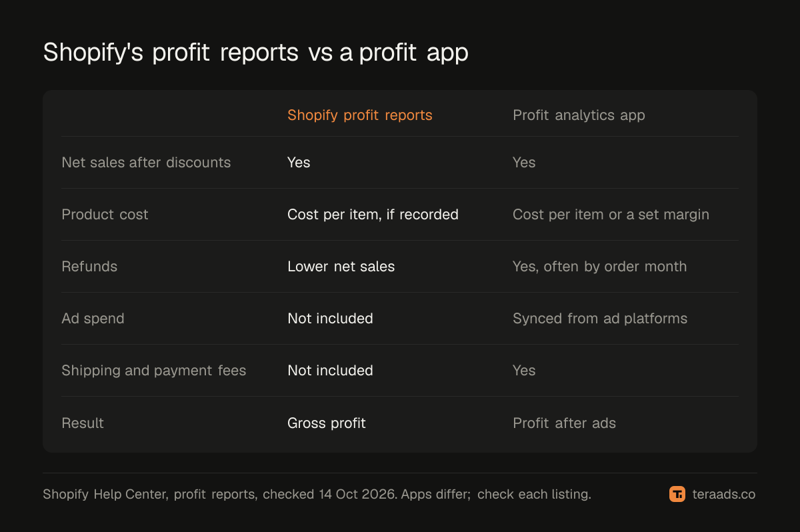The width and height of the screenshot is (800, 532).
Task: Click "Not included" in the Ad spend row
Action: click(330, 319)
